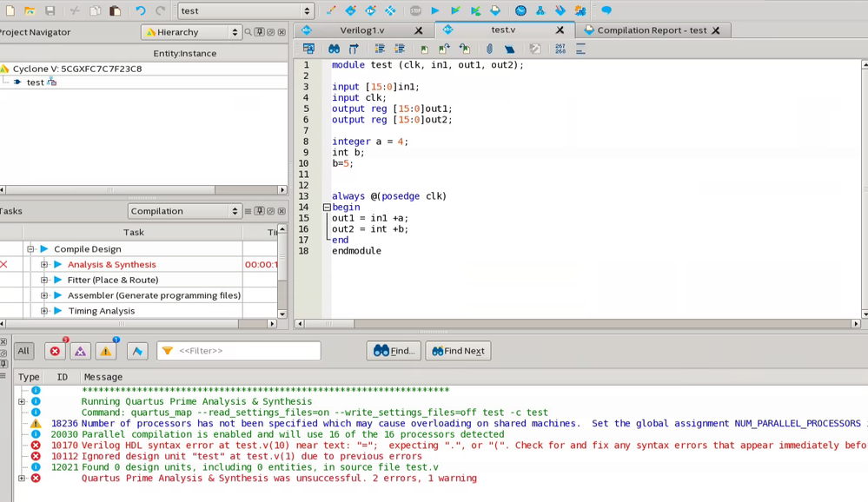The image size is (868, 502).
Task: Click binoculars find icon in editor toolbar
Action: [x=334, y=50]
